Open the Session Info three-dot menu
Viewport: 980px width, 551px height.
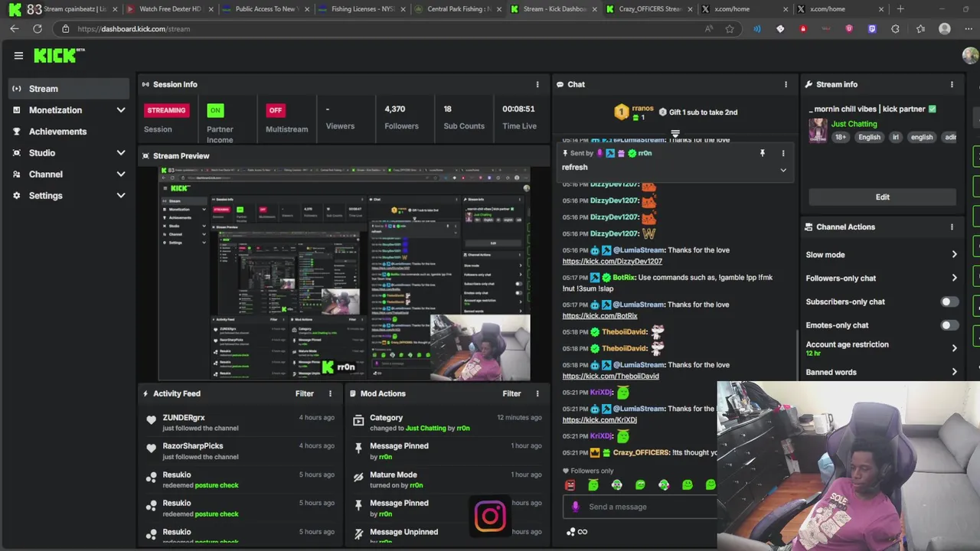pyautogui.click(x=537, y=84)
